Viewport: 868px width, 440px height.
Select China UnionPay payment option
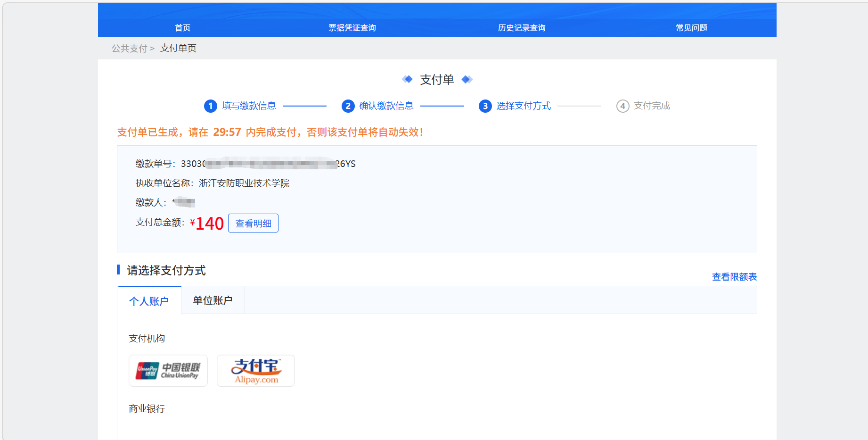coord(168,371)
